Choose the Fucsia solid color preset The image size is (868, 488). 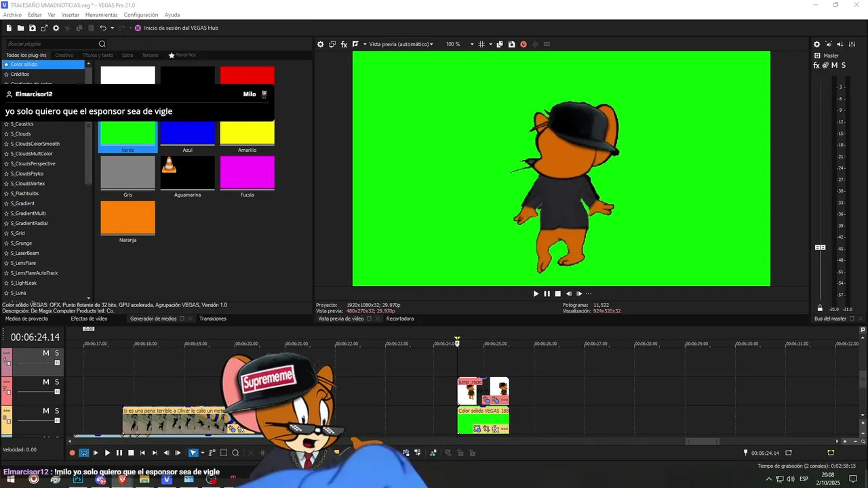coord(247,176)
